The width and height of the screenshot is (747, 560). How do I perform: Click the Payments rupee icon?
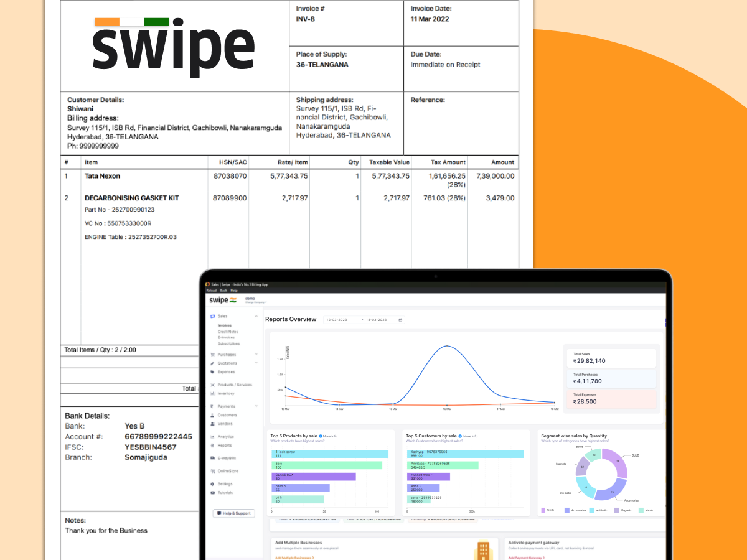point(213,406)
